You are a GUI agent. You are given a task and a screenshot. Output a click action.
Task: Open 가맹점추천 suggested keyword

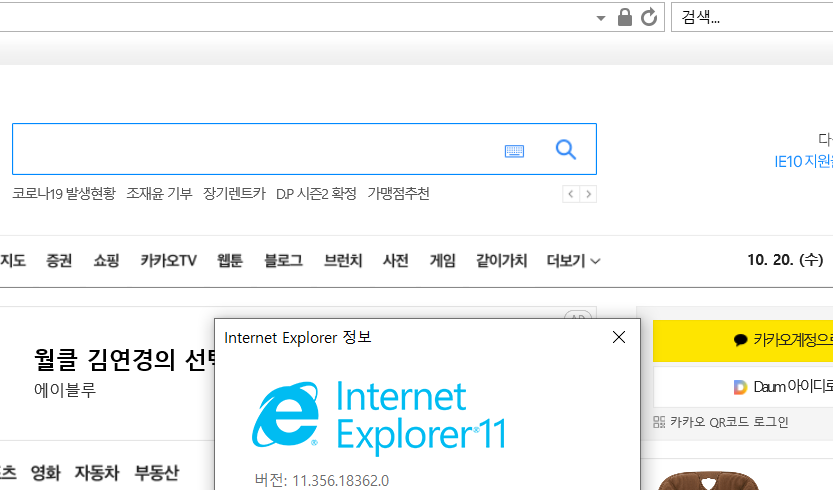pyautogui.click(x=398, y=193)
